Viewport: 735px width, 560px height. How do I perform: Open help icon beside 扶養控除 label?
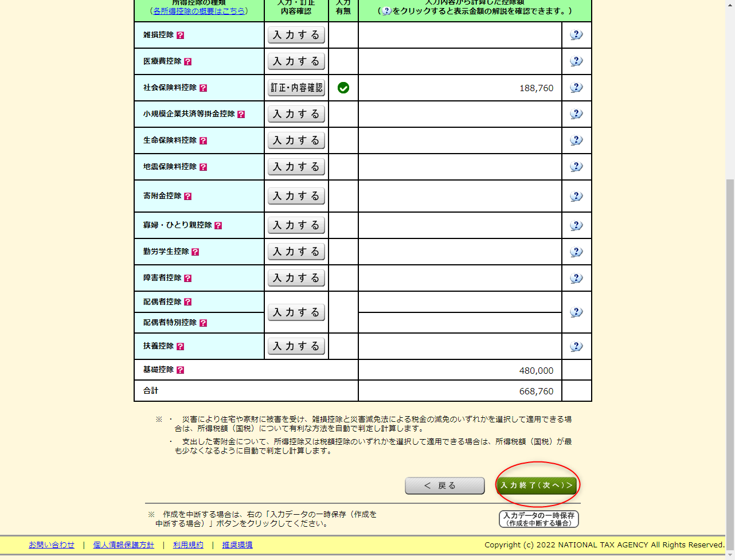pyautogui.click(x=180, y=347)
